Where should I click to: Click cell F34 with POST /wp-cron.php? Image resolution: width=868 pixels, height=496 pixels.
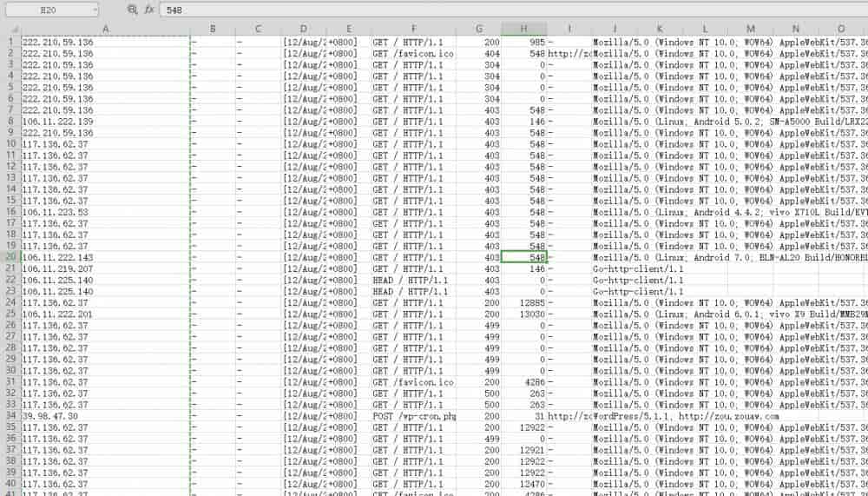pyautogui.click(x=413, y=416)
